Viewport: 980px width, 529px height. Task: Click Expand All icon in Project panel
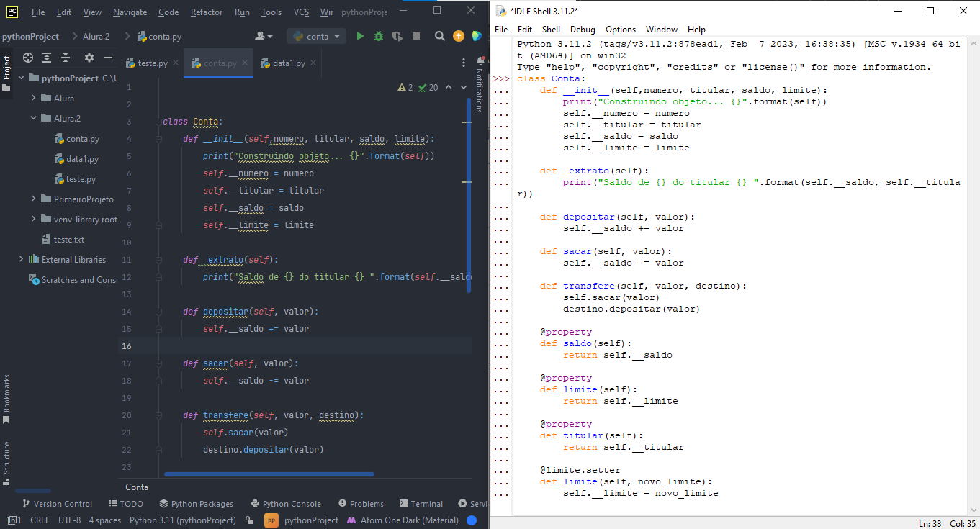coord(47,58)
